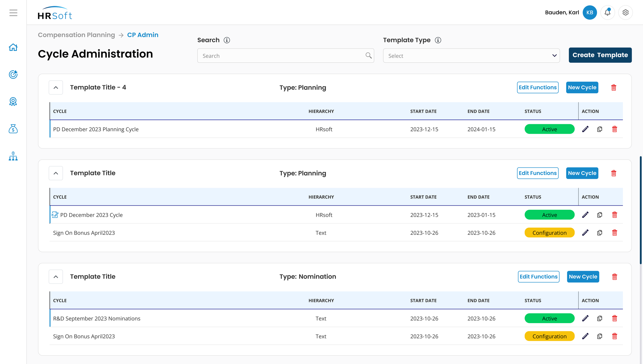Click the home icon in sidebar
643x364 pixels.
(13, 47)
